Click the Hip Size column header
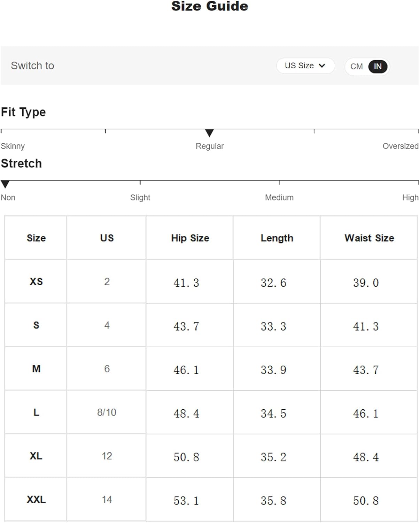 190,238
